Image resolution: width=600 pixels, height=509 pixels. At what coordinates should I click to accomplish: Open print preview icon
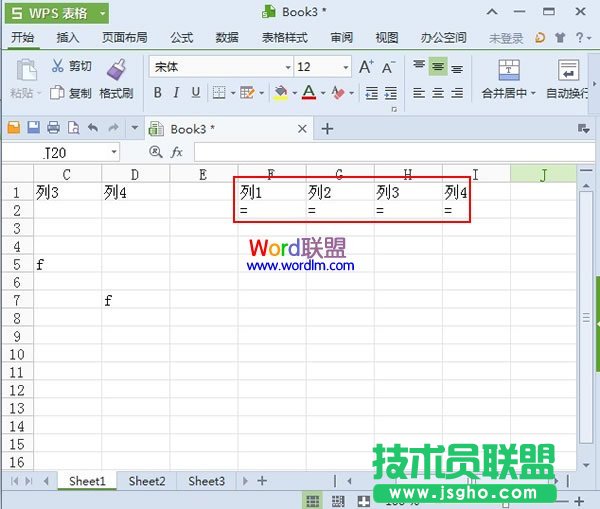(73, 127)
